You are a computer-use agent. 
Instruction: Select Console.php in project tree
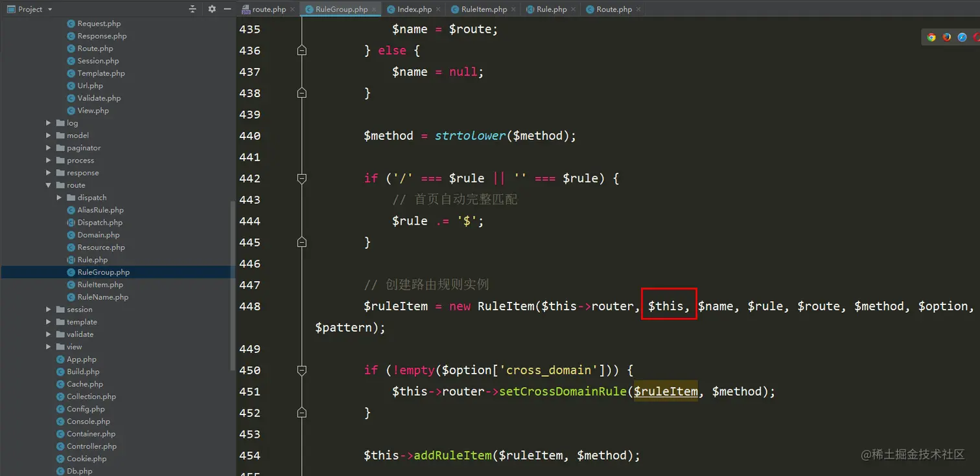(83, 422)
